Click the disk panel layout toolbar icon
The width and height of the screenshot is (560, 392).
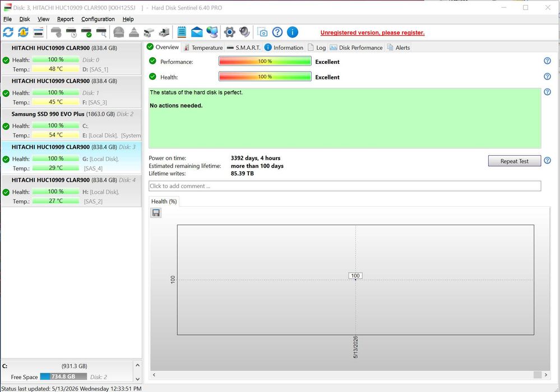pos(38,32)
